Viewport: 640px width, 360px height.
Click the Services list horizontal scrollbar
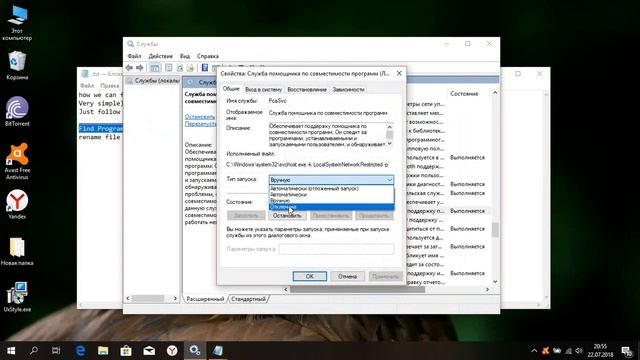pos(357,289)
